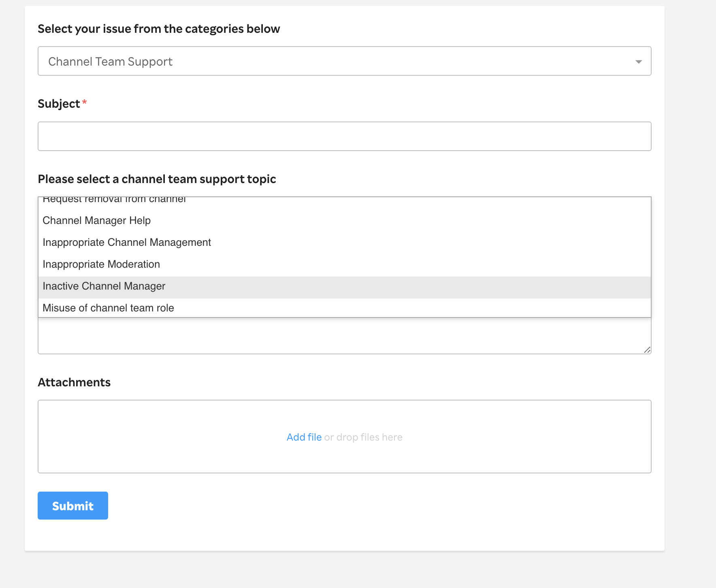Grab the text area resize handle
Screen dimensions: 716x588
(x=647, y=350)
